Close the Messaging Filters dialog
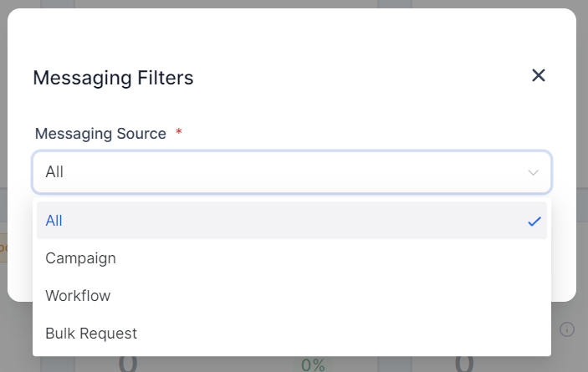 click(x=539, y=75)
